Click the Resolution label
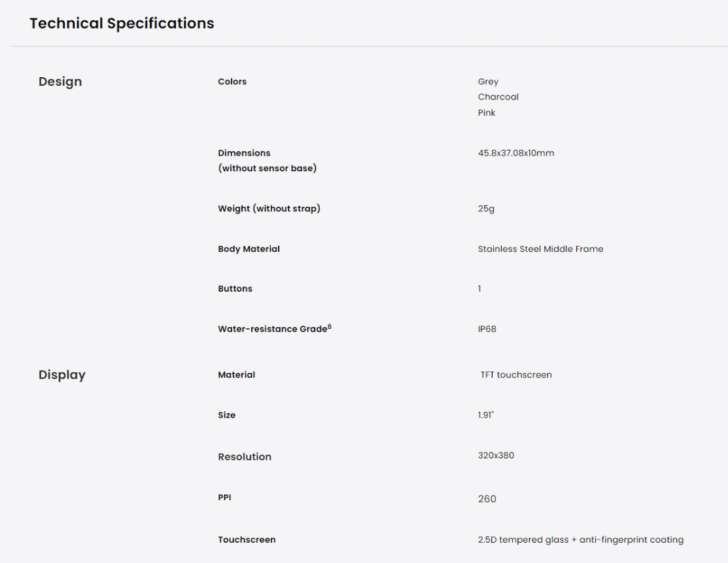The image size is (728, 563). [x=245, y=456]
